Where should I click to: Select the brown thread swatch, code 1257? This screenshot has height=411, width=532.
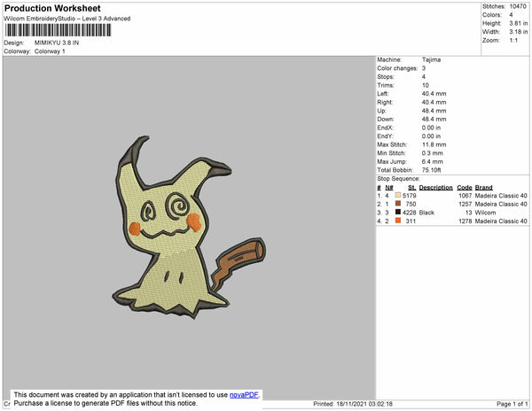click(398, 204)
